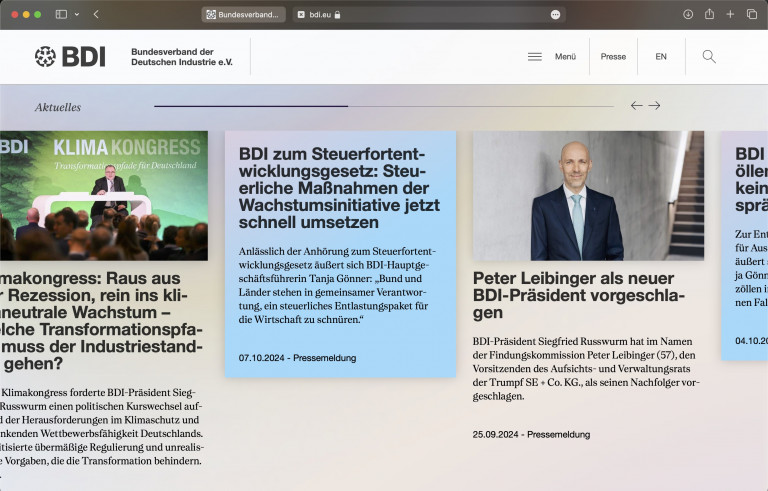Toggle the Safari sidebar

click(61, 15)
